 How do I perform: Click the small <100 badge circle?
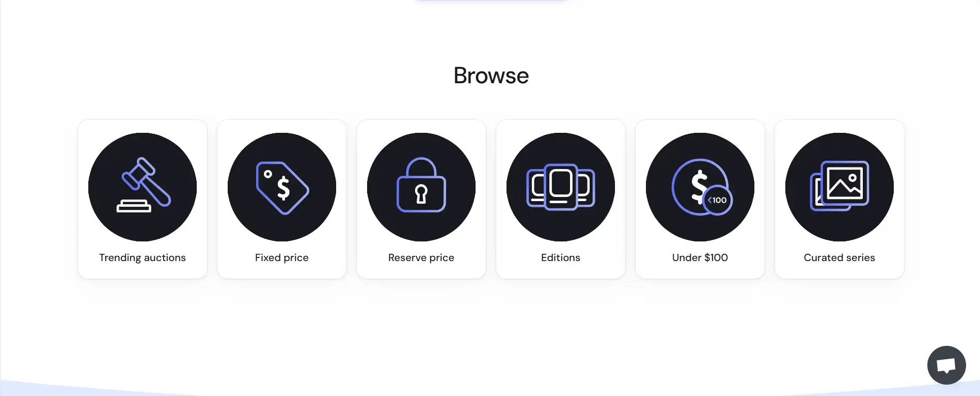717,200
